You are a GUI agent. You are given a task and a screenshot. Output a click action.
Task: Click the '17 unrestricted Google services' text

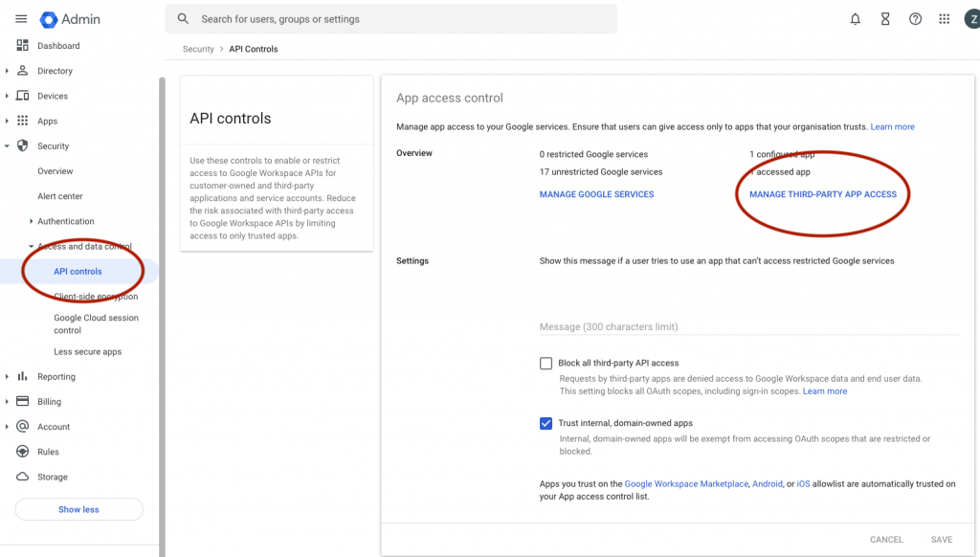click(x=601, y=172)
